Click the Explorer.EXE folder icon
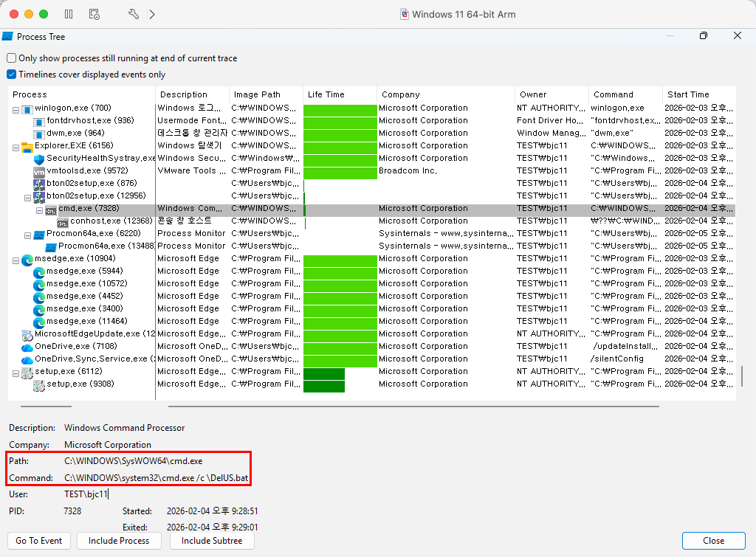756x557 pixels. [x=27, y=146]
